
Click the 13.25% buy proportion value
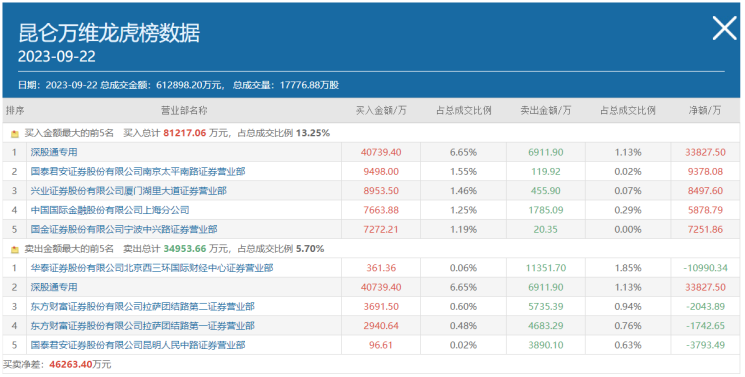pos(313,133)
